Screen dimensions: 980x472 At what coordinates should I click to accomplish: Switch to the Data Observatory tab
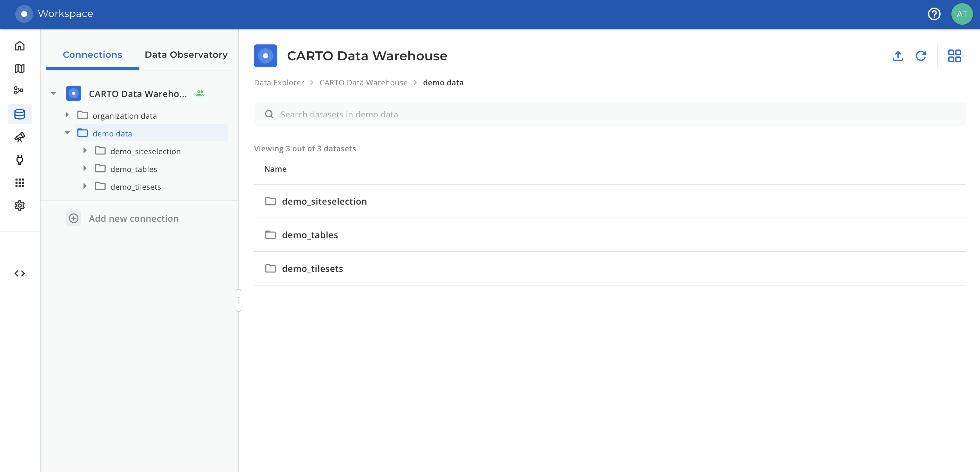[186, 55]
